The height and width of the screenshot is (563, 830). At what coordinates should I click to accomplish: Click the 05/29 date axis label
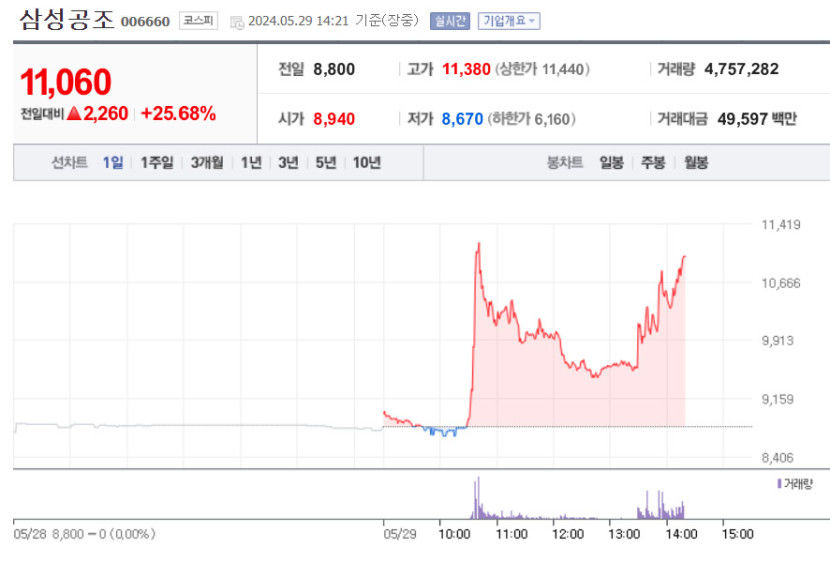(x=400, y=534)
